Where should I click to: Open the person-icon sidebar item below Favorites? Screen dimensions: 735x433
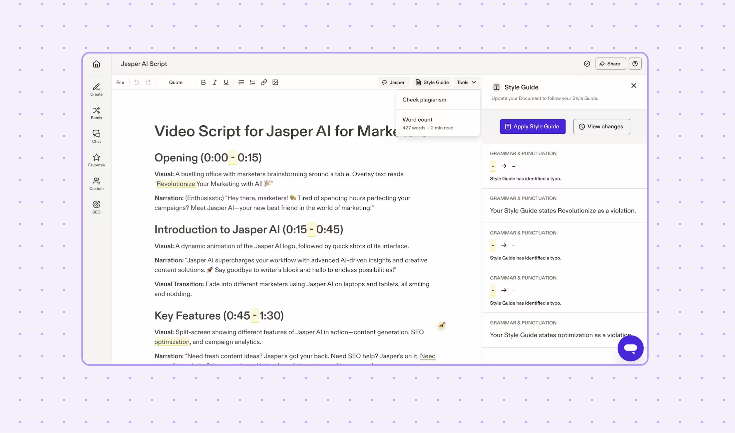pyautogui.click(x=97, y=183)
